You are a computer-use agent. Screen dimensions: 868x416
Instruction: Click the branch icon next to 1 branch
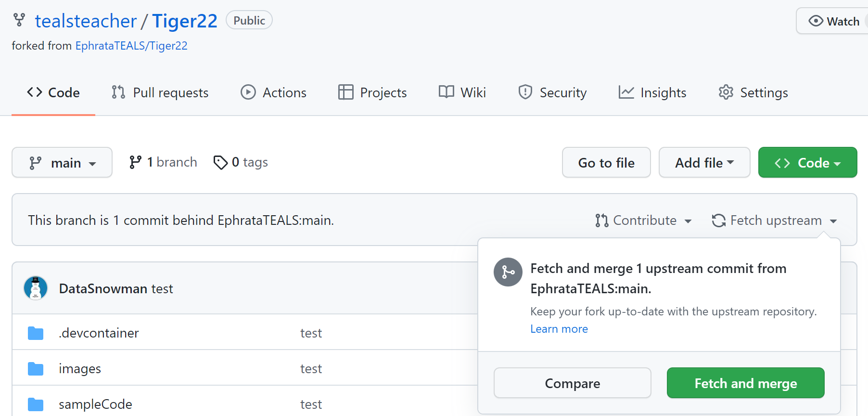[135, 162]
